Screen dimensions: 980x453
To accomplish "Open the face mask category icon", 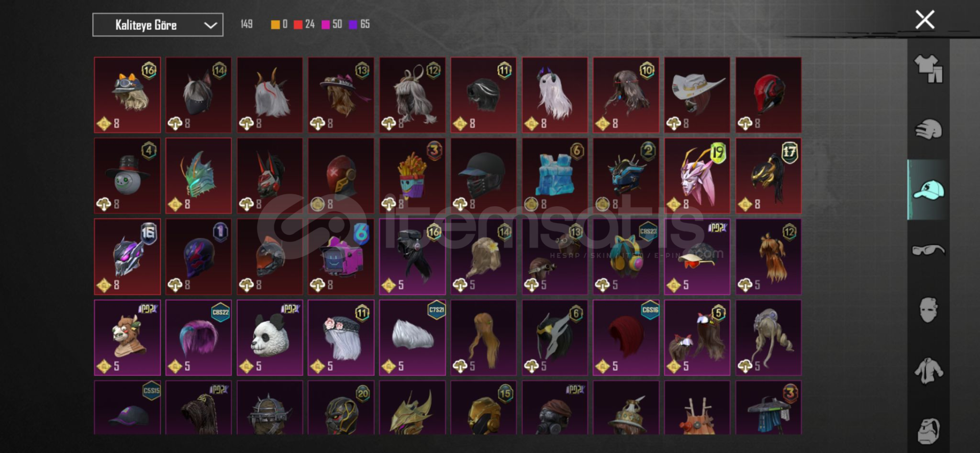I will tap(928, 310).
